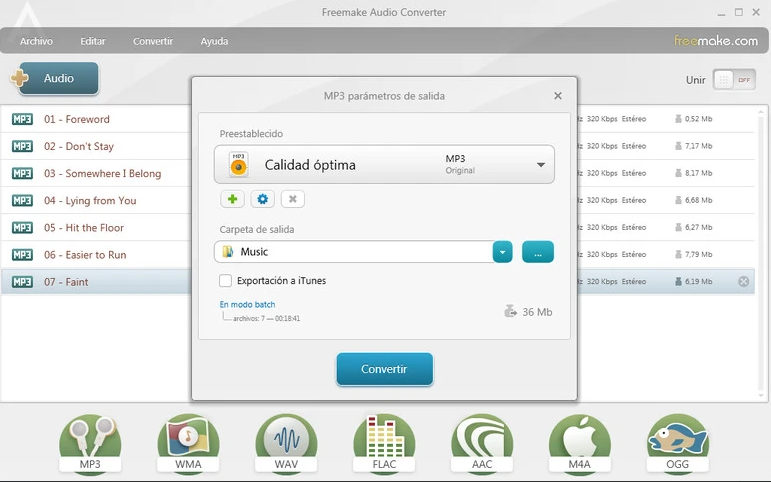Click MP3 badge of 05 - Hit the Floor
Screen dimensions: 771x482
pyautogui.click(x=22, y=227)
